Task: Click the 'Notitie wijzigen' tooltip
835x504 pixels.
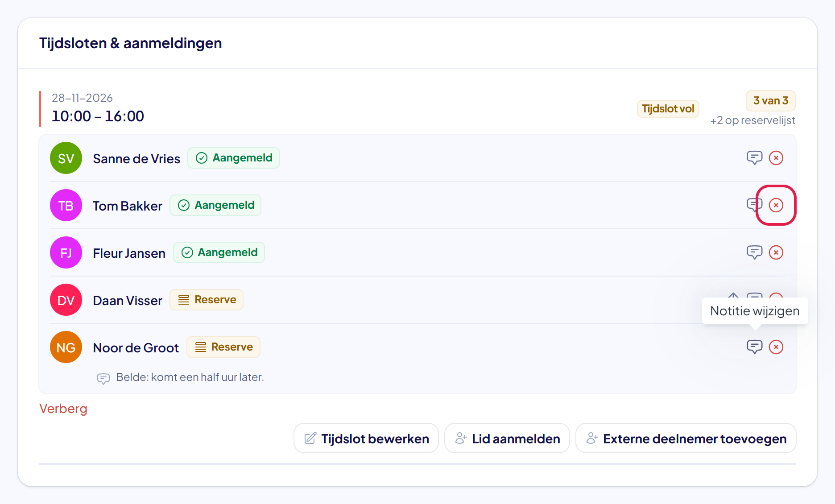Action: coord(755,311)
